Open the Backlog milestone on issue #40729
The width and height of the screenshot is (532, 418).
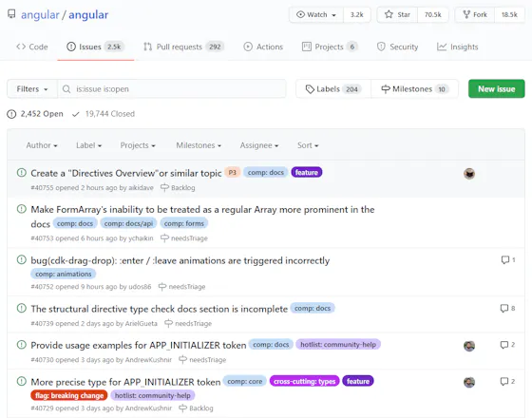(196, 408)
